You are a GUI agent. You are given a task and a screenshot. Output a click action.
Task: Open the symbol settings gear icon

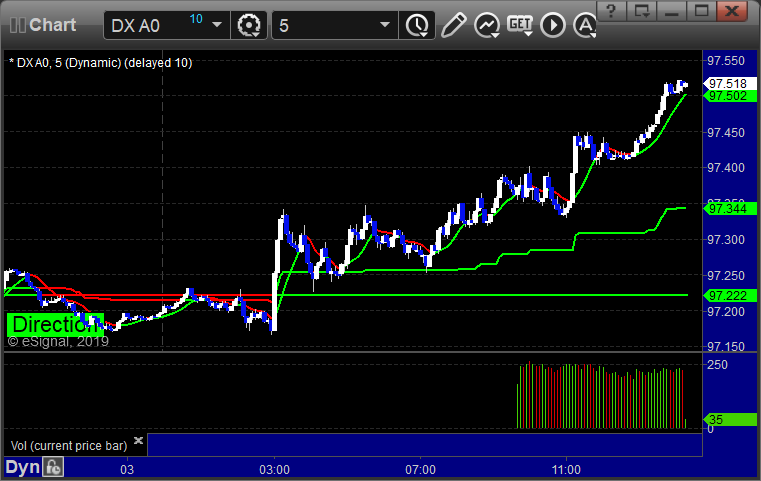[248, 25]
